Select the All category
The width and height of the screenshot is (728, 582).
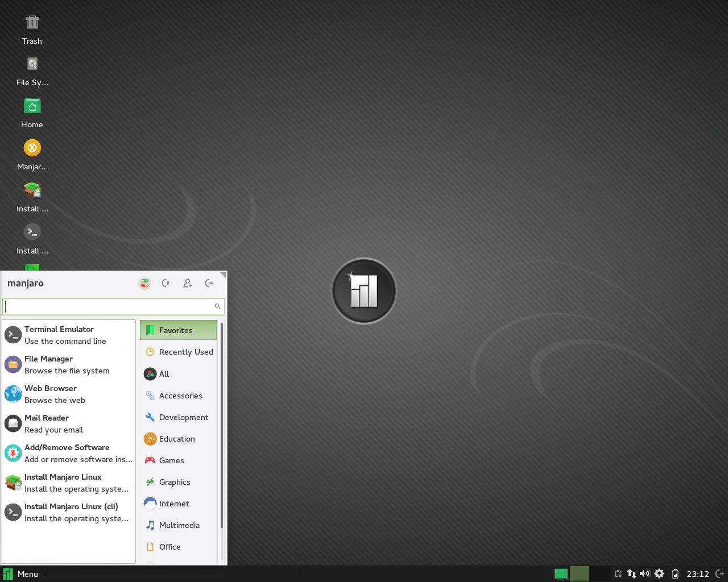[x=178, y=374]
